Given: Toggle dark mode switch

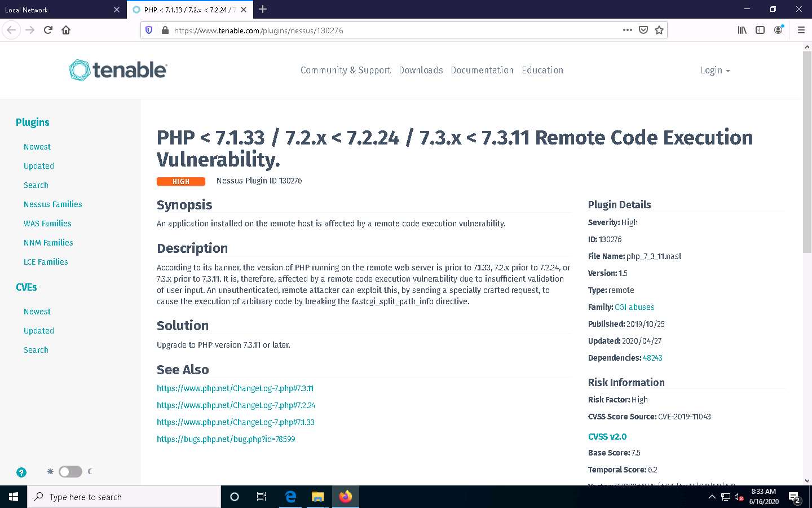Looking at the screenshot, I should [x=70, y=471].
